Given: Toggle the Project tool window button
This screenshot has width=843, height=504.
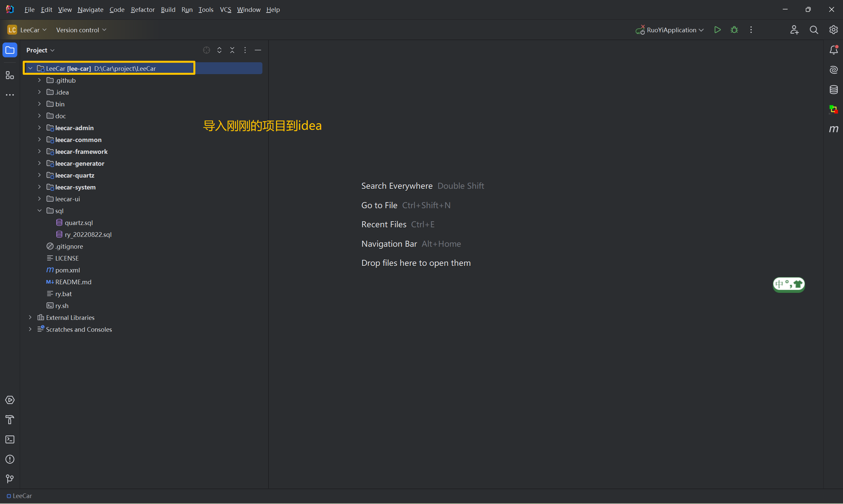Looking at the screenshot, I should click(x=10, y=50).
